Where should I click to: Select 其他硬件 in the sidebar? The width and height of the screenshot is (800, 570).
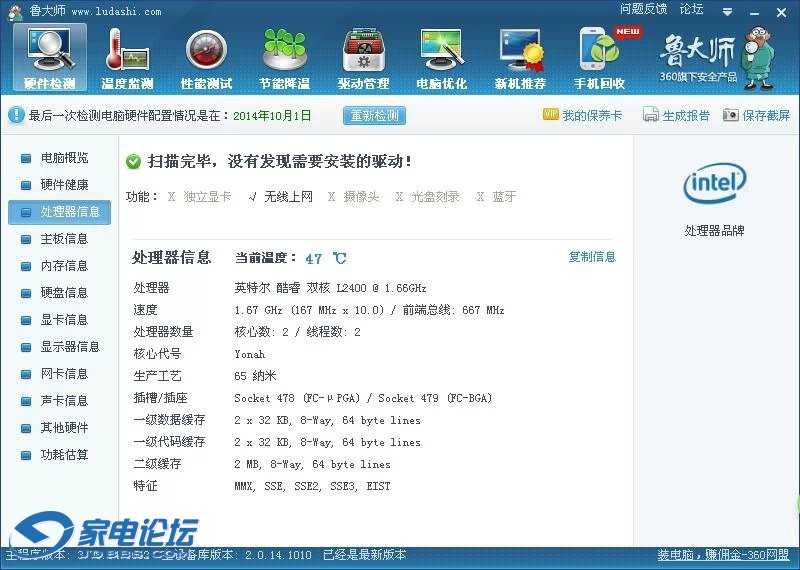59,428
